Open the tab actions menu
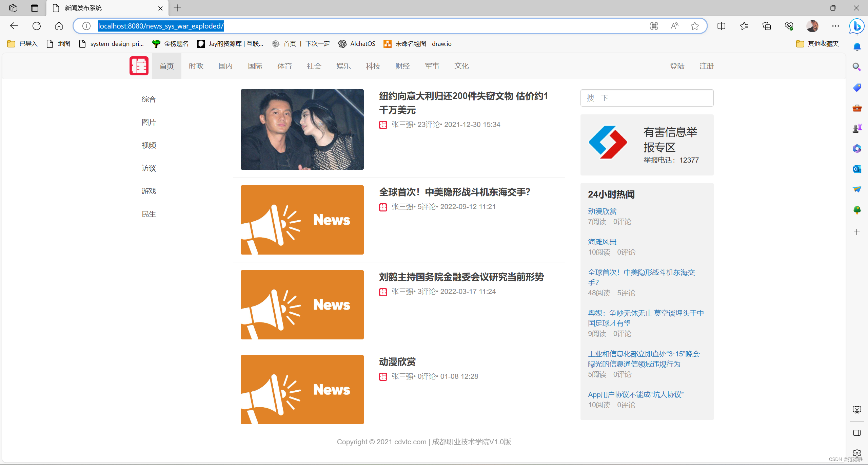The image size is (868, 465). [35, 8]
